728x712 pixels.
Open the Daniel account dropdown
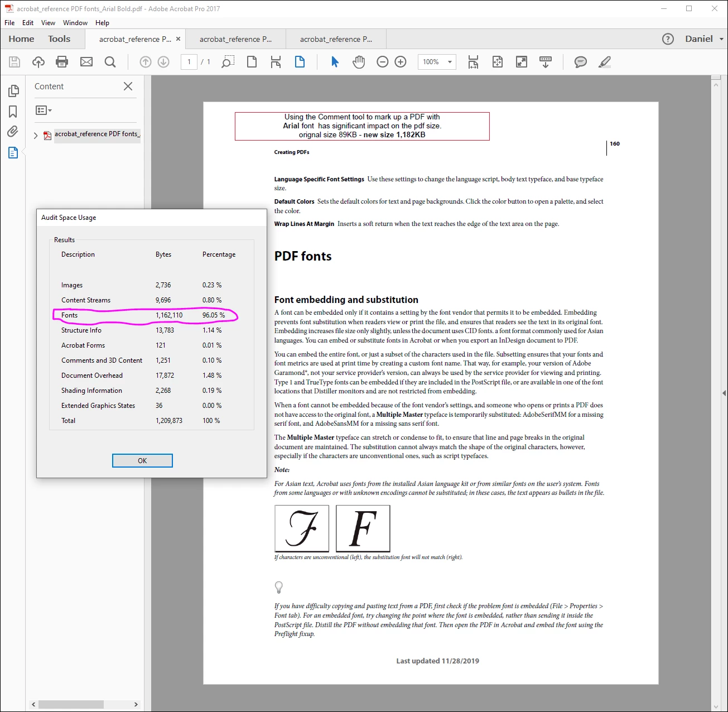pos(704,39)
